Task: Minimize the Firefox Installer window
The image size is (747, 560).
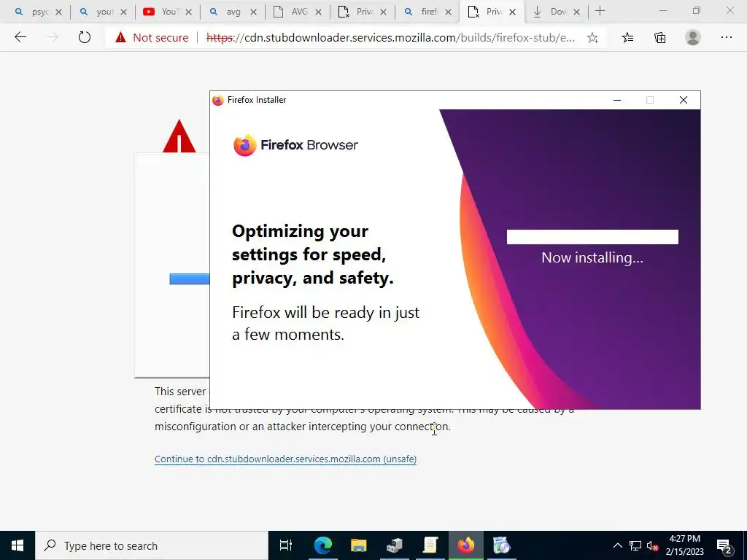Action: pyautogui.click(x=617, y=100)
